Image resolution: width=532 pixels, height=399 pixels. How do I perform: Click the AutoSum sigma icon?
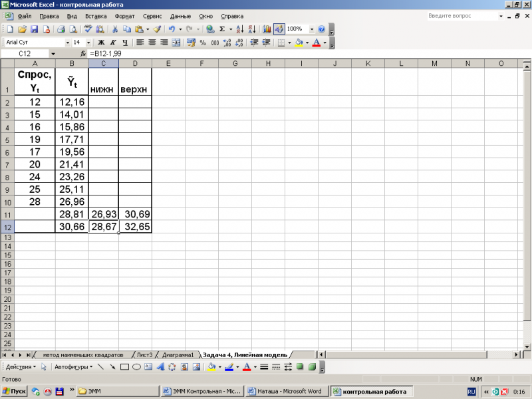tap(222, 29)
